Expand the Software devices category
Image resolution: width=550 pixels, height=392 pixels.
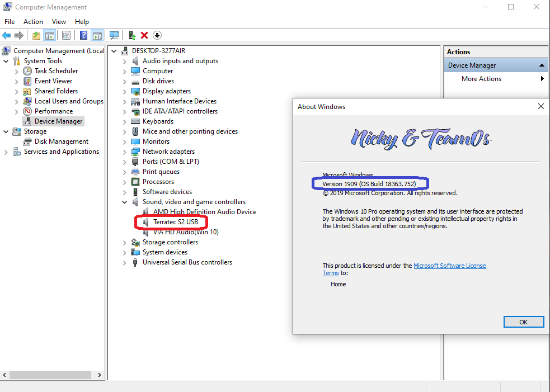point(125,192)
